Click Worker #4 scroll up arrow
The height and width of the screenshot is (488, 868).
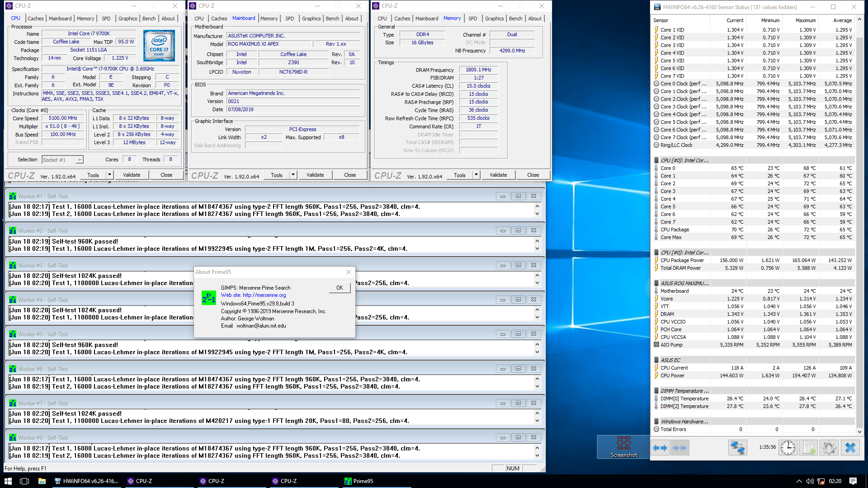537,310
